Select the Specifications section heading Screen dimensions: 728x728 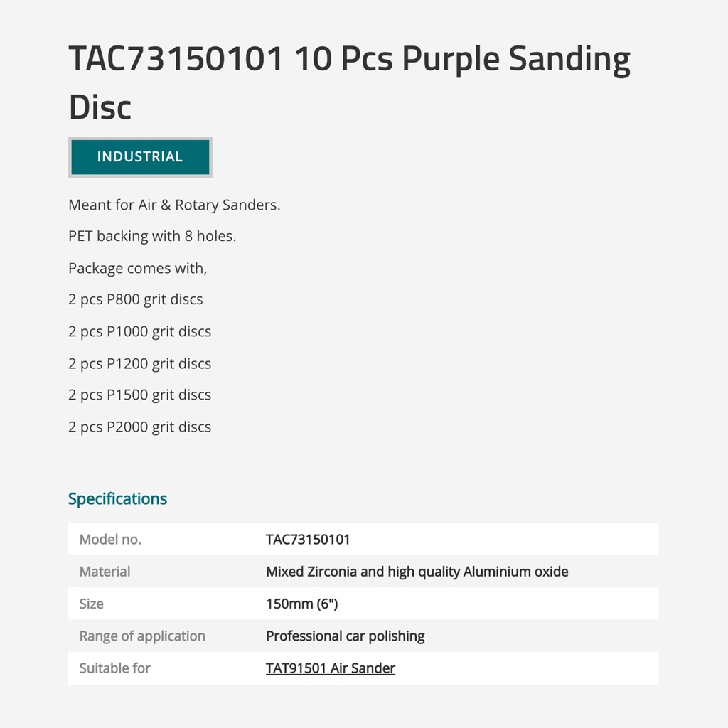point(117,499)
